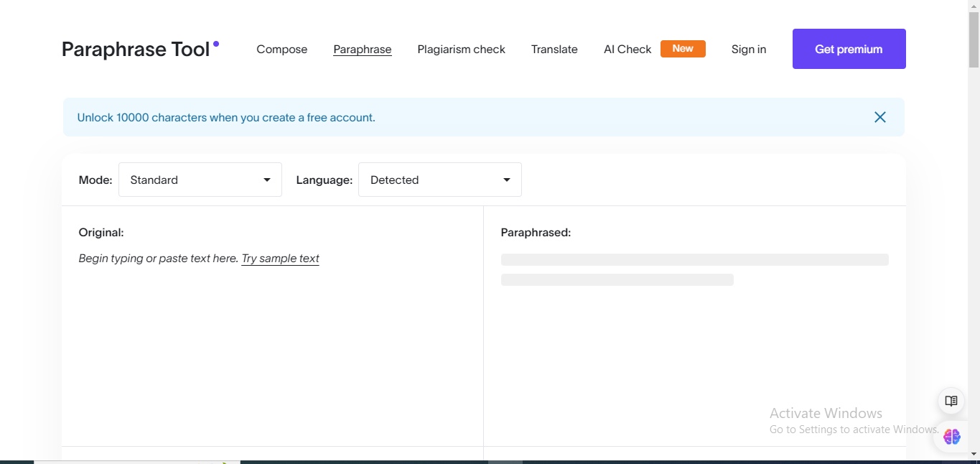This screenshot has width=980, height=464.
Task: Click the Paraphrase Tool logo
Action: point(136,48)
